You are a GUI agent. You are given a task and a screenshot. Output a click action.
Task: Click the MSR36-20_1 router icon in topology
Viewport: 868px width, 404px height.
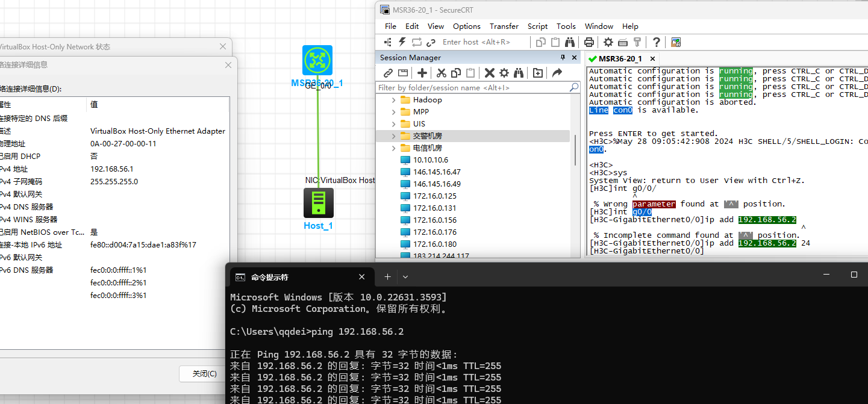[317, 60]
